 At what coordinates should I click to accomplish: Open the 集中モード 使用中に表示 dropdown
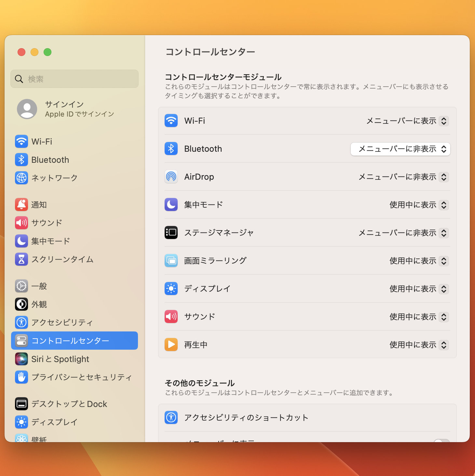pyautogui.click(x=419, y=205)
